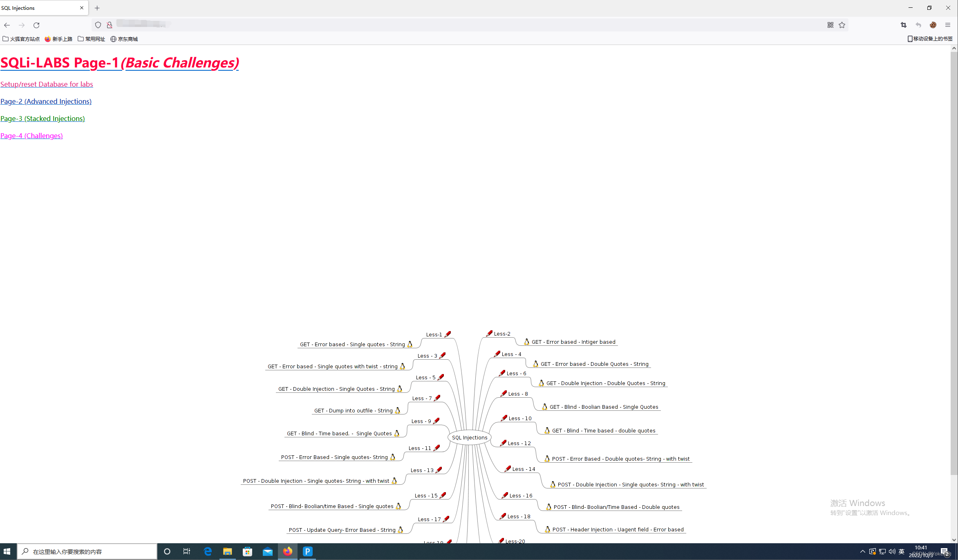Viewport: 958px width, 560px height.
Task: Click the scrollbar down arrow
Action: click(x=954, y=540)
